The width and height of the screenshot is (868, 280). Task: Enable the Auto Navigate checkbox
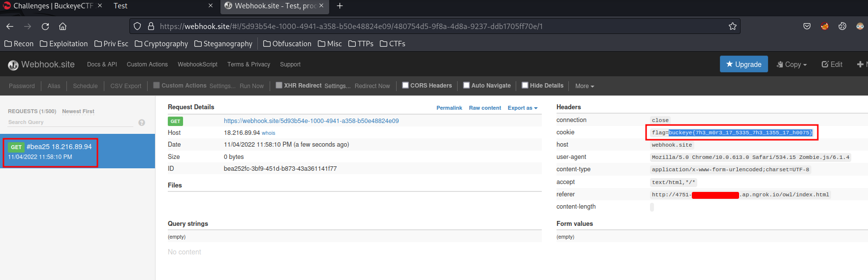[466, 85]
